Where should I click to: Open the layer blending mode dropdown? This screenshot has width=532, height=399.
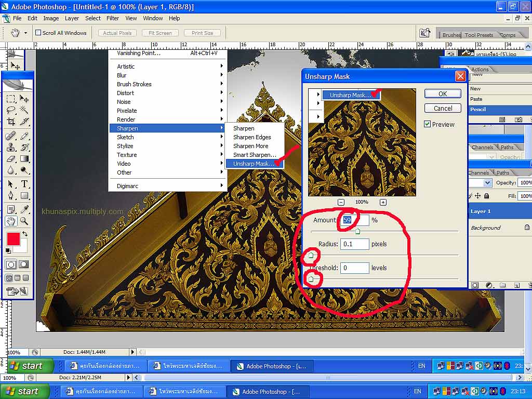(x=487, y=183)
